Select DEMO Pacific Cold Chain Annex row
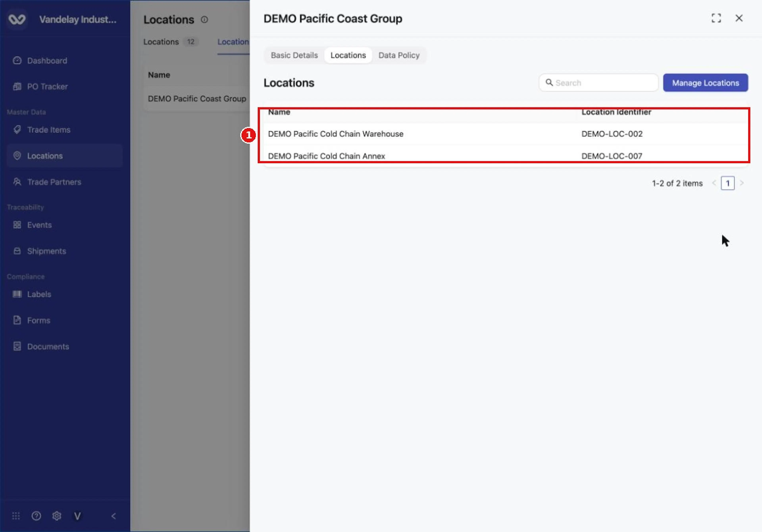This screenshot has width=762, height=532. coord(506,156)
